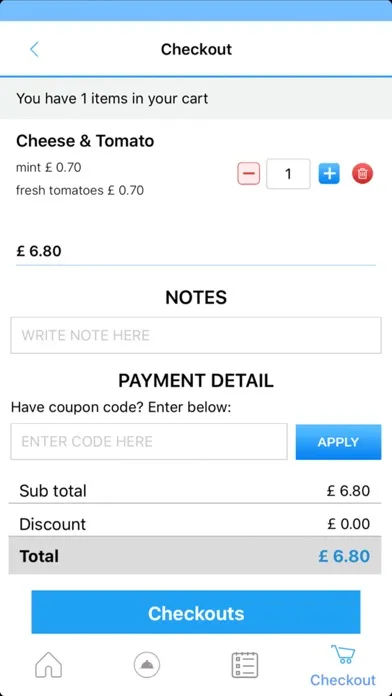This screenshot has height=696, width=392.
Task: Select the Checkout cart tab
Action: pyautogui.click(x=343, y=666)
